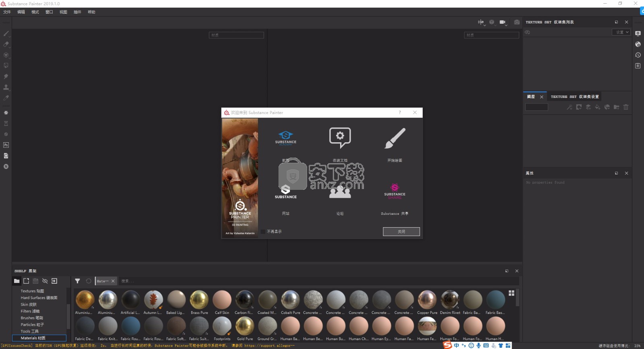Screen dimensions: 644x349
Task: Select Textures 贴图 shelf category
Action: click(32, 291)
